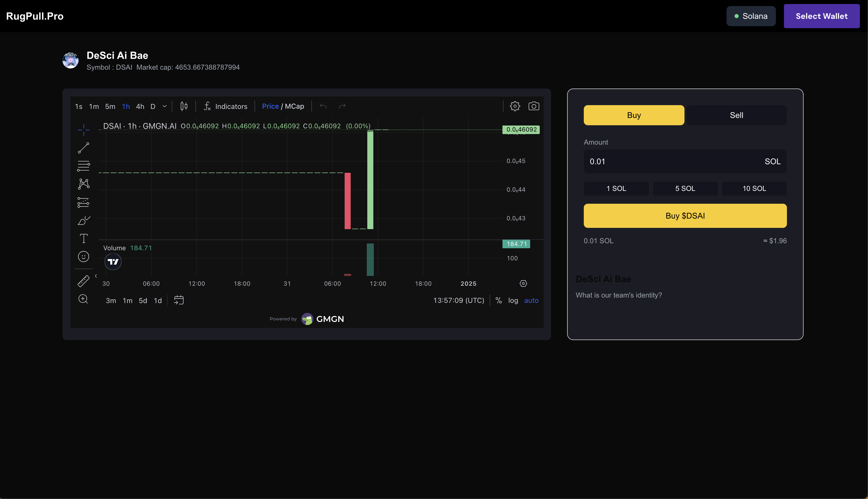Open the candlestick chart style picker
The height and width of the screenshot is (499, 868).
[184, 106]
